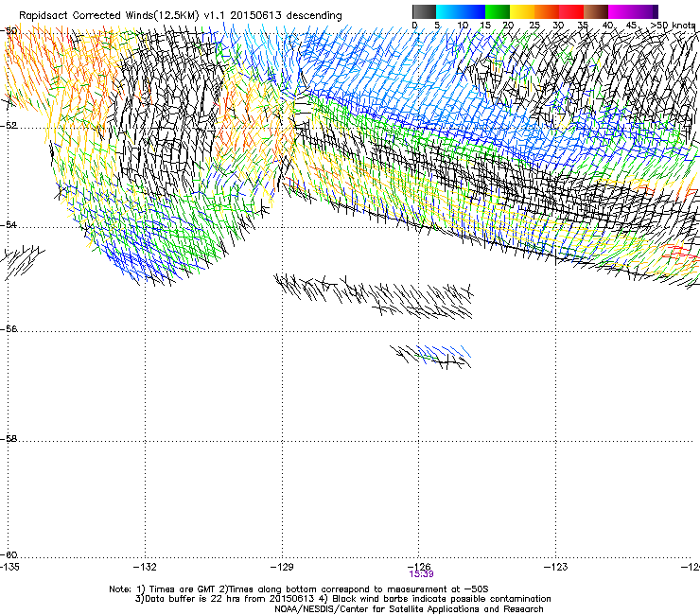700x615 pixels.
Task: Click the -54 latitude axis label
Action: [x=9, y=224]
